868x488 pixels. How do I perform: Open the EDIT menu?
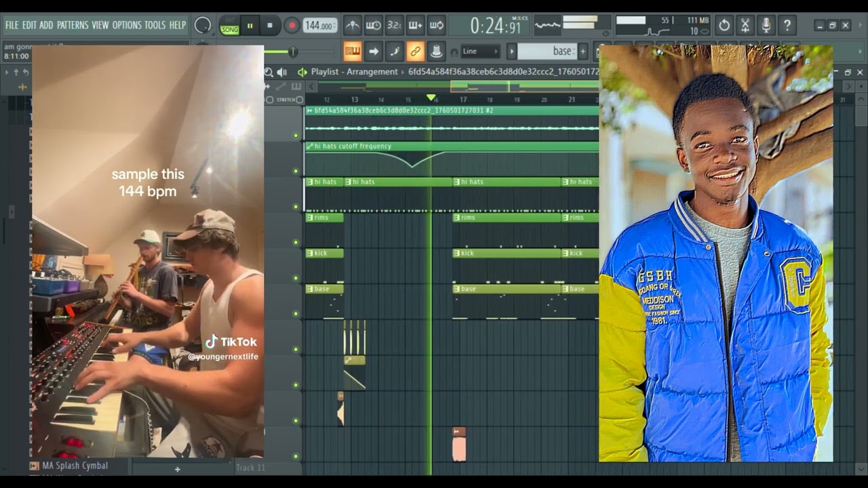29,25
